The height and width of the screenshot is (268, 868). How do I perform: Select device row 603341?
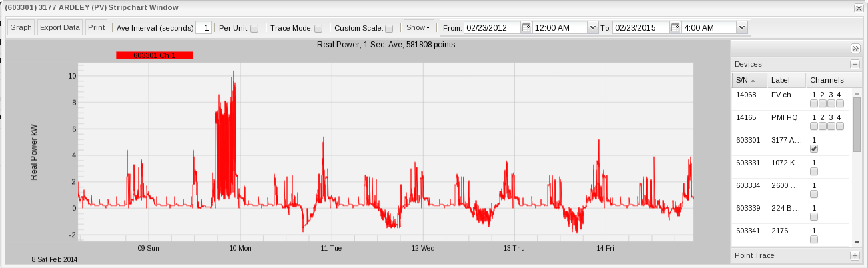point(791,235)
